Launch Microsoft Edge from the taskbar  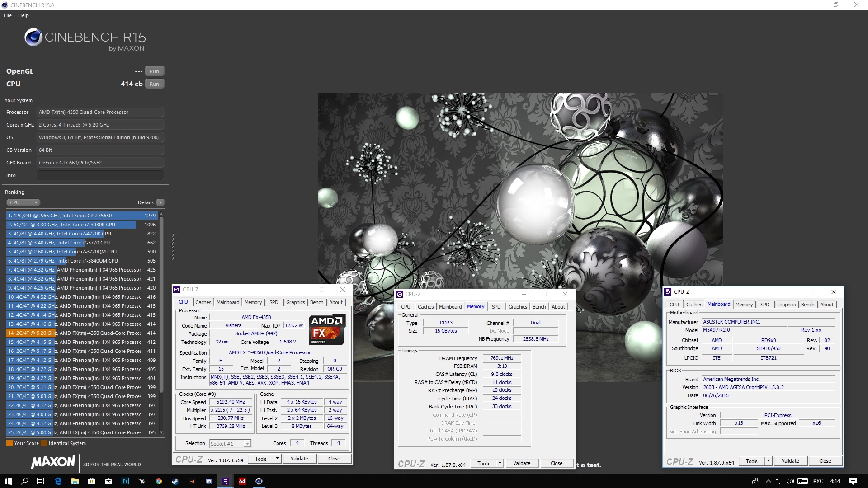[58, 481]
